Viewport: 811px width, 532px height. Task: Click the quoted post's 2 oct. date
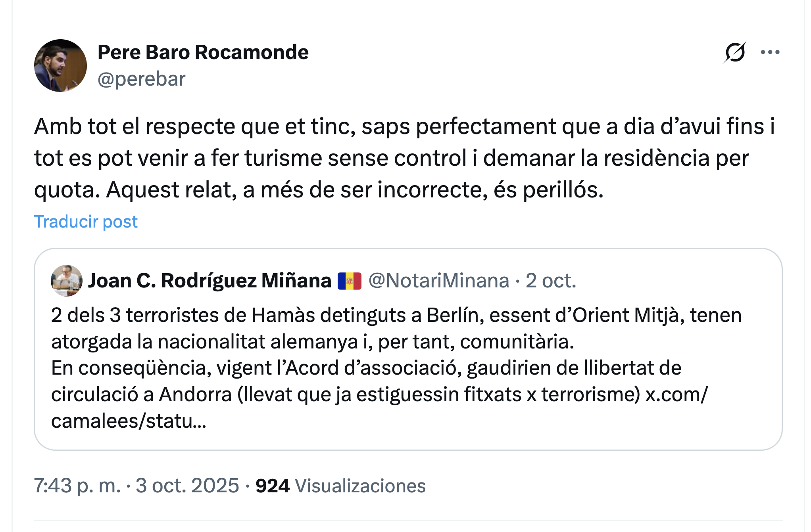[551, 281]
